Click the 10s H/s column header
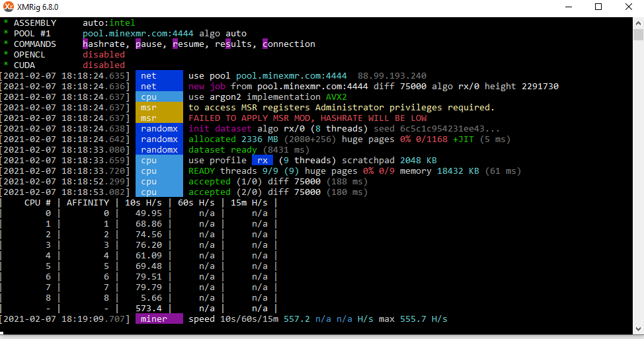Screen dimensions: 644x339 point(143,203)
